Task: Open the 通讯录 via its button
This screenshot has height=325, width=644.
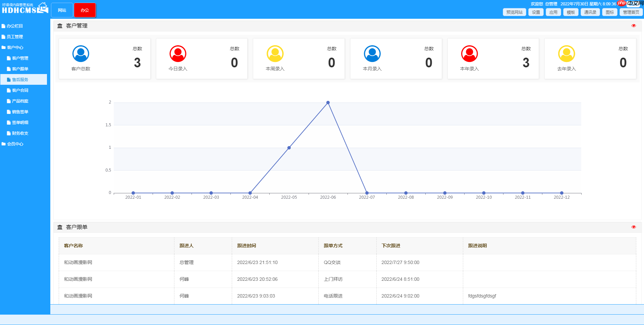Action: (590, 12)
